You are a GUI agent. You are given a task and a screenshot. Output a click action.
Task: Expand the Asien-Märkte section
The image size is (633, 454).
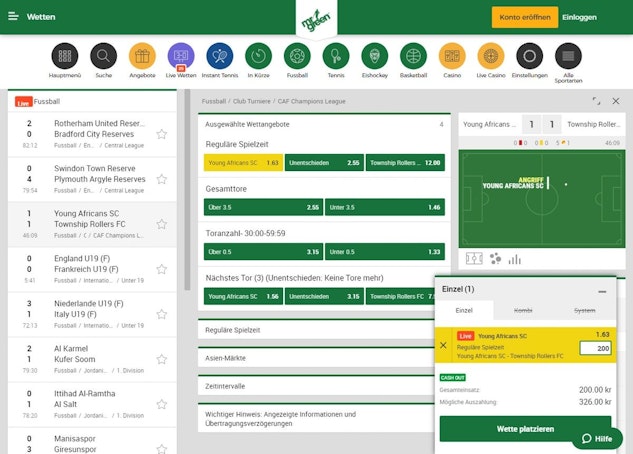316,358
